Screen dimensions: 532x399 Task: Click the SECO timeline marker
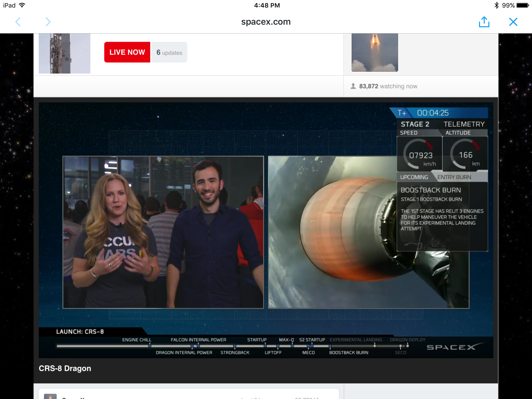[x=400, y=346]
